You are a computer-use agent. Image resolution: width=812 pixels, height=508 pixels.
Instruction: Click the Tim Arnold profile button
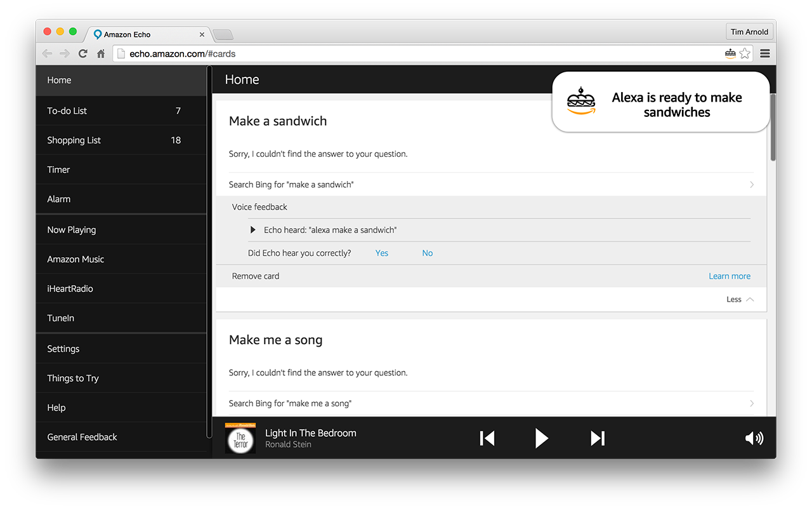pos(749,32)
